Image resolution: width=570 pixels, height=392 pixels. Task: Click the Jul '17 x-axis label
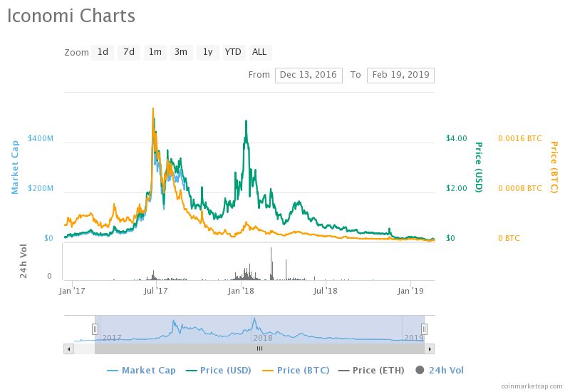pyautogui.click(x=156, y=291)
